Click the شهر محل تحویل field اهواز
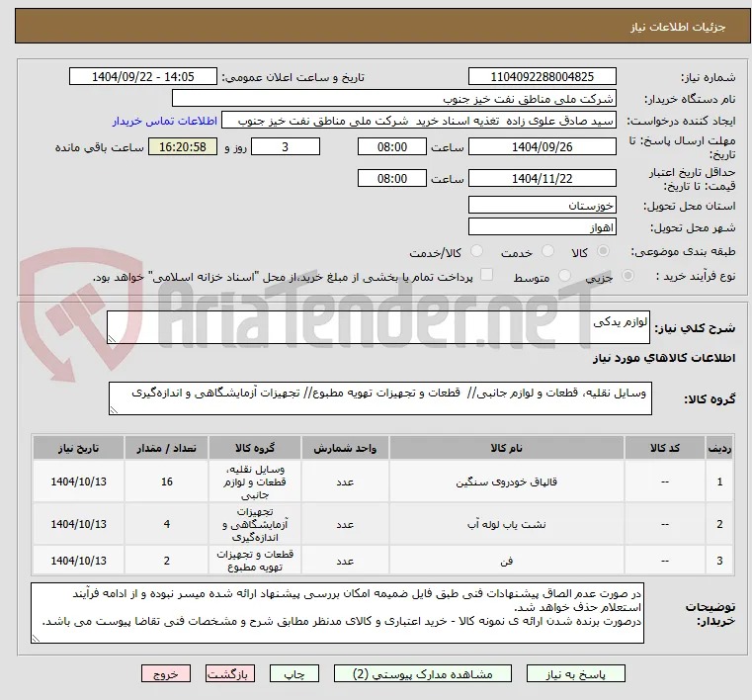 (x=542, y=227)
